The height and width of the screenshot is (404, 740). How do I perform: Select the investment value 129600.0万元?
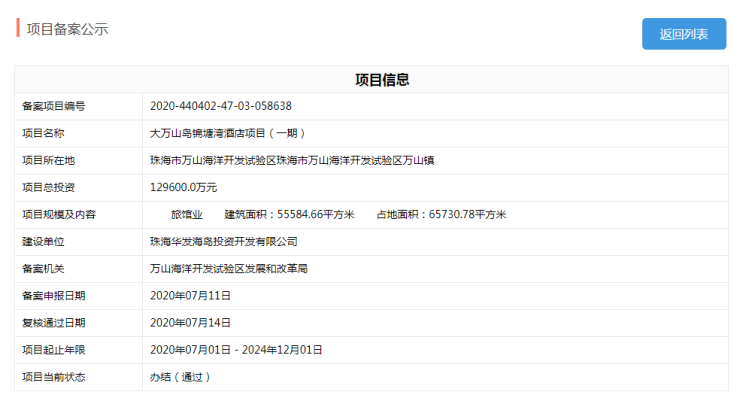[184, 187]
